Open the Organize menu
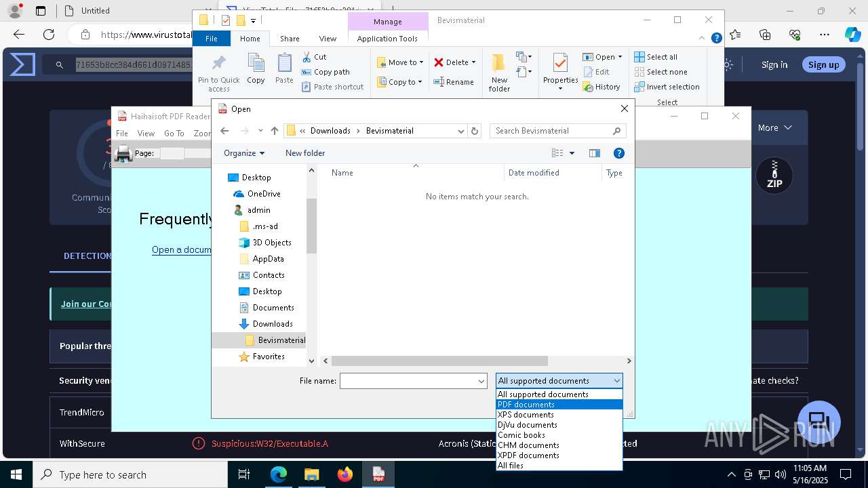This screenshot has height=488, width=868. coord(244,153)
